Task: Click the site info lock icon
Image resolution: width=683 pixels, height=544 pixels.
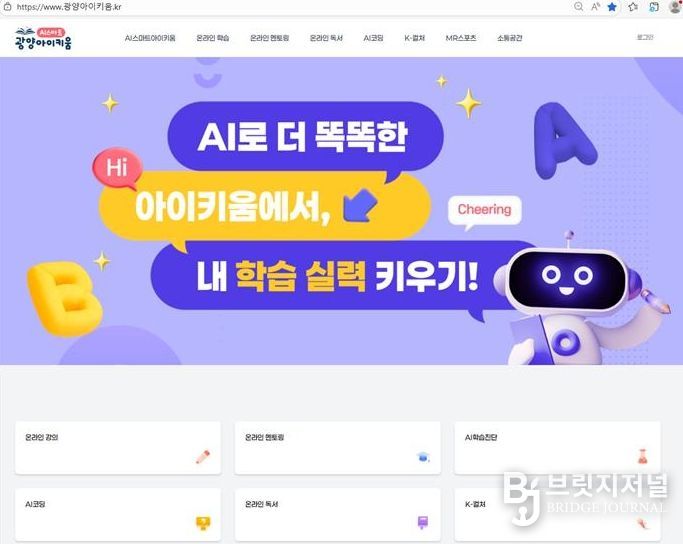Action: tap(7, 7)
